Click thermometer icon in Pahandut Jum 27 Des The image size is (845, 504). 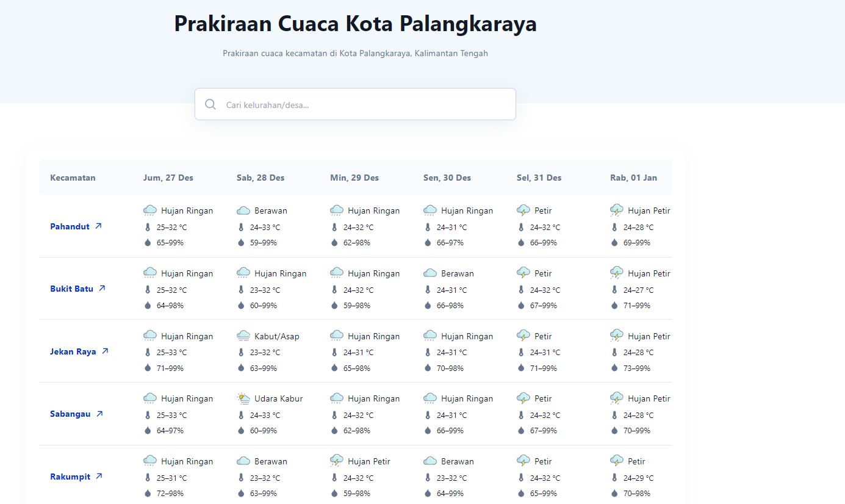point(148,227)
